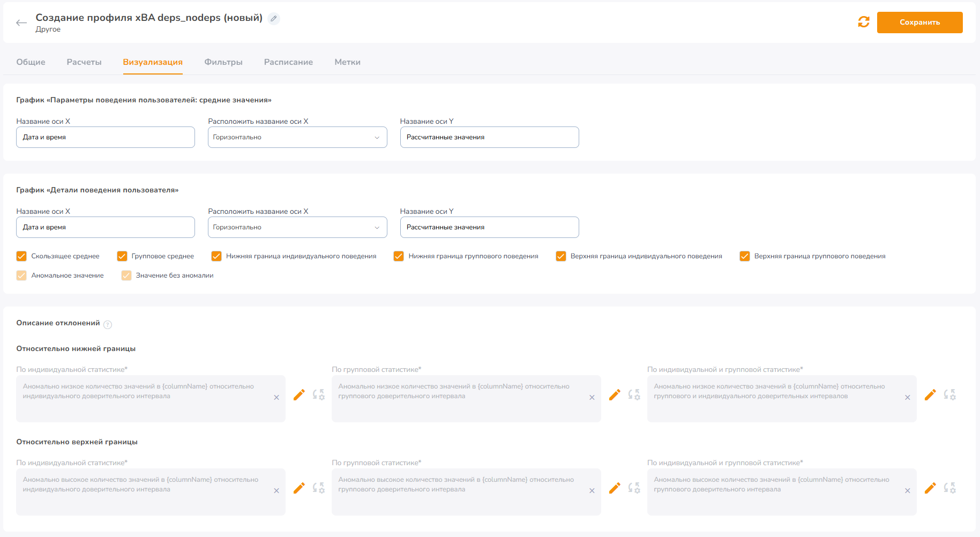
Task: Clear lower boundary individual-and-group text with X
Action: point(908,398)
